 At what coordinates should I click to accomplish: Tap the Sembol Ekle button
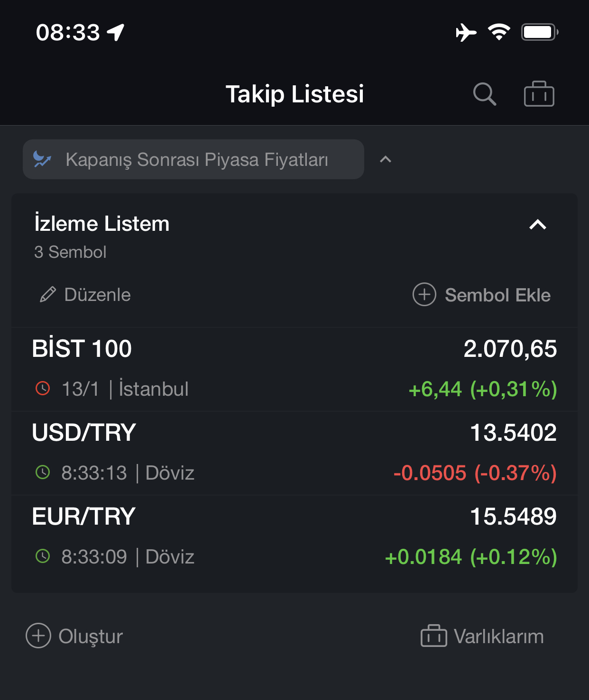pyautogui.click(x=482, y=294)
